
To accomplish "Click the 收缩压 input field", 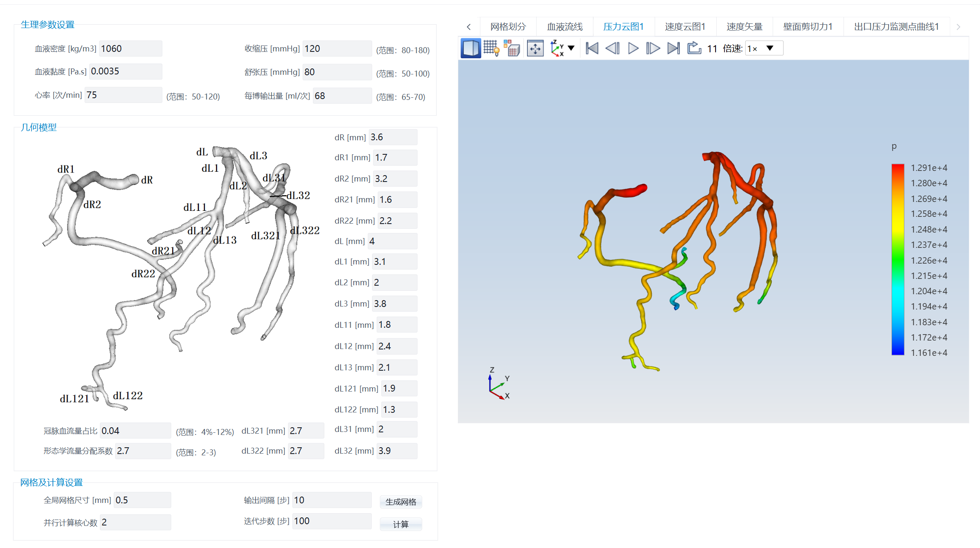I will coord(337,48).
